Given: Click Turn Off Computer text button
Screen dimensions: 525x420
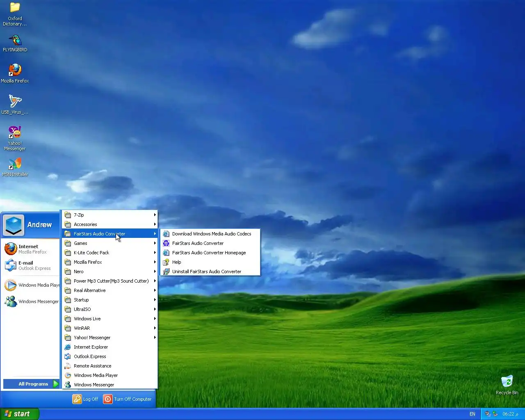Looking at the screenshot, I should (x=132, y=399).
